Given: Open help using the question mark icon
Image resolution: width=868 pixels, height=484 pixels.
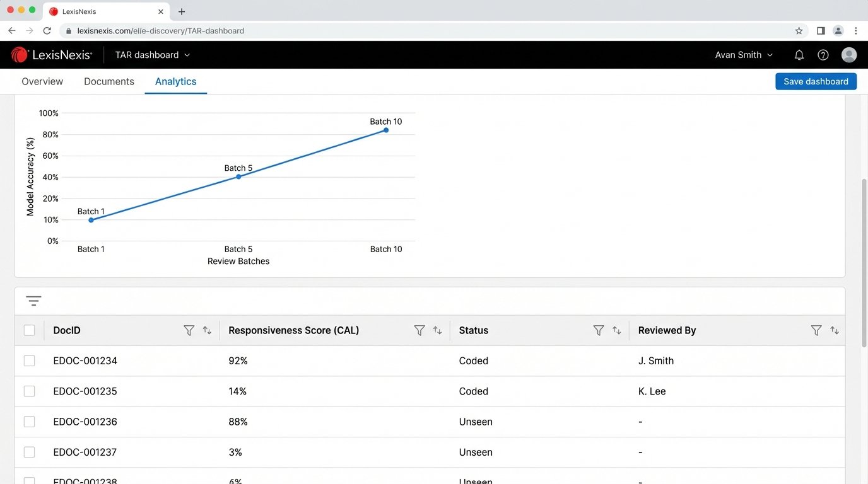Looking at the screenshot, I should pos(823,55).
